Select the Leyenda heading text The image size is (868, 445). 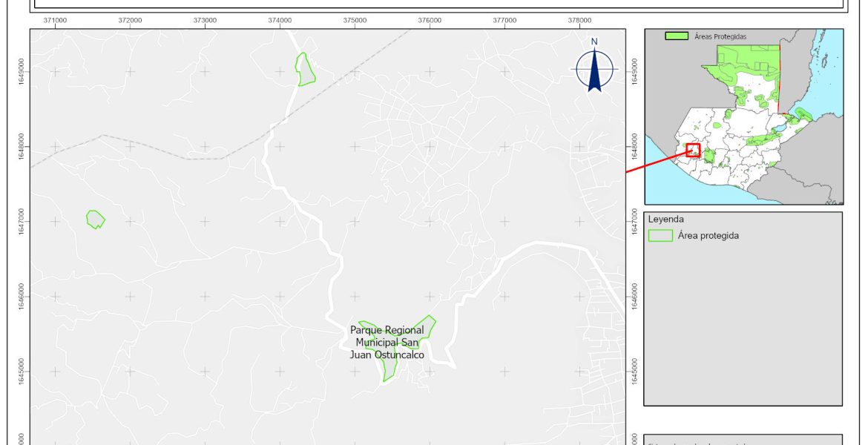665,220
